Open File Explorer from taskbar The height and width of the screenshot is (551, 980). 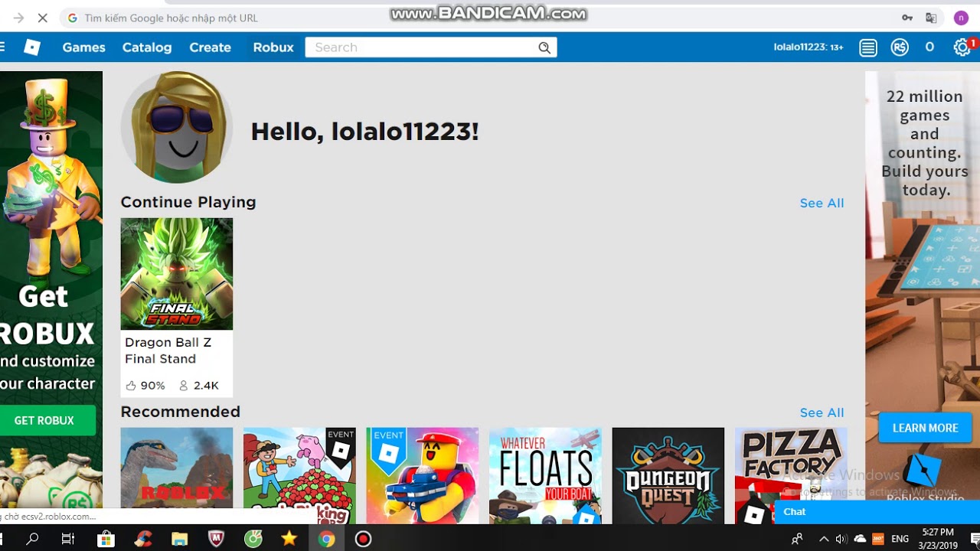point(179,539)
